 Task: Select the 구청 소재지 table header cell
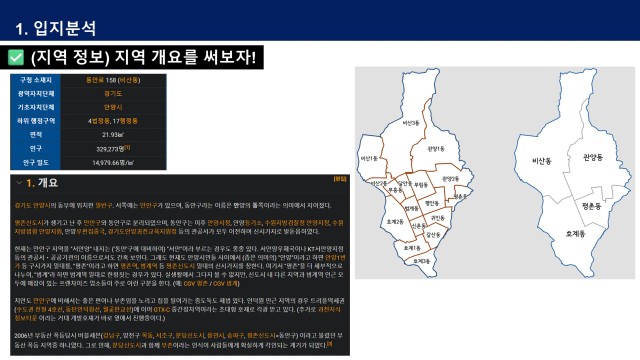tap(36, 80)
